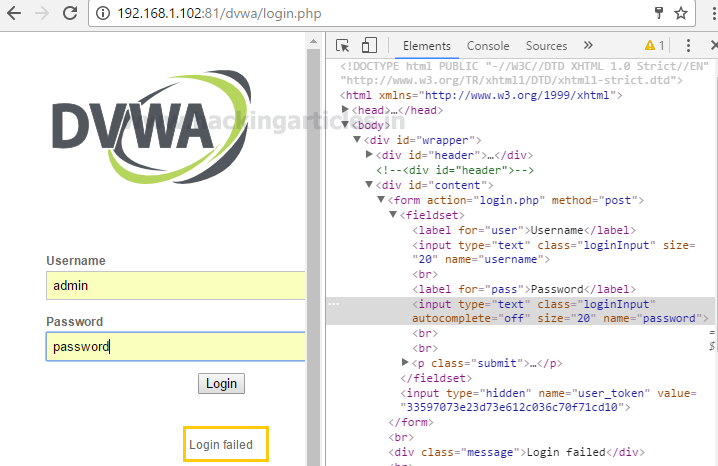Click the Username label text
The width and height of the screenshot is (718, 466).
click(x=76, y=260)
